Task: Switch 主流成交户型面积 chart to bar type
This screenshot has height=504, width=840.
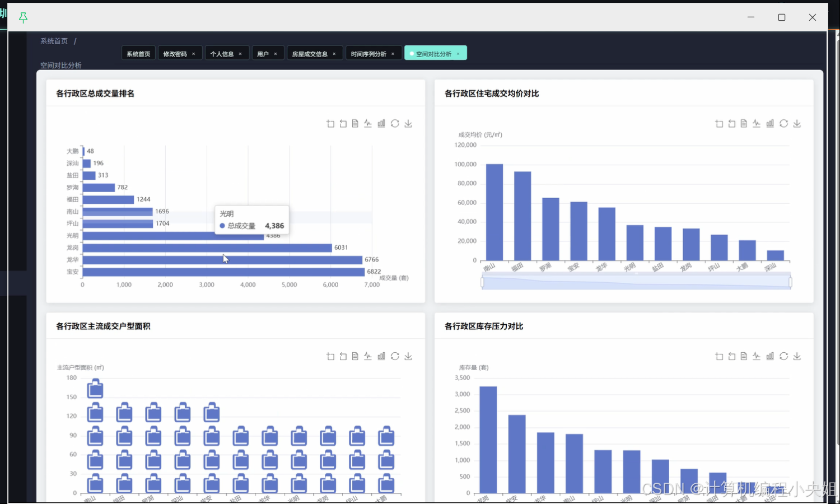Action: coord(381,356)
